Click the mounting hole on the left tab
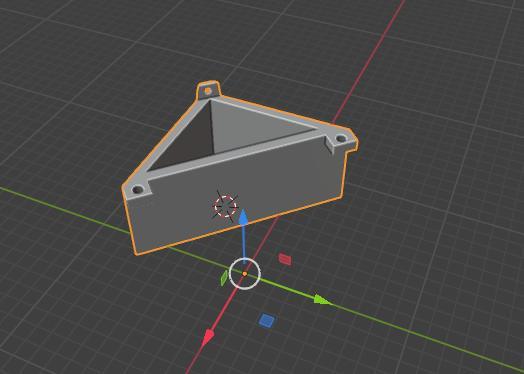The height and width of the screenshot is (374, 524). (138, 190)
